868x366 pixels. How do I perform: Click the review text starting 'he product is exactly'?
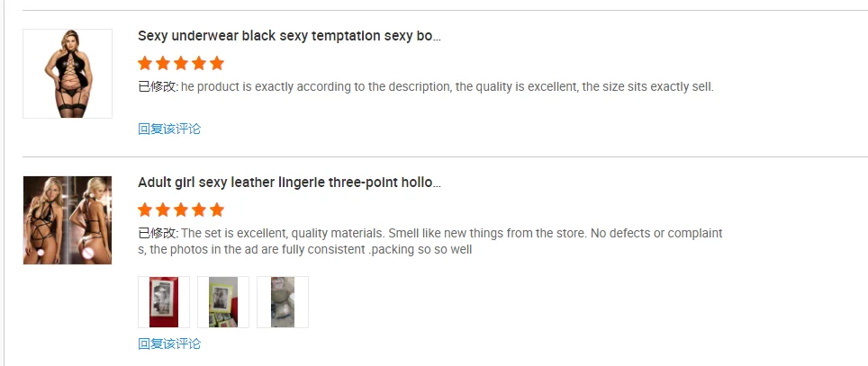(447, 87)
